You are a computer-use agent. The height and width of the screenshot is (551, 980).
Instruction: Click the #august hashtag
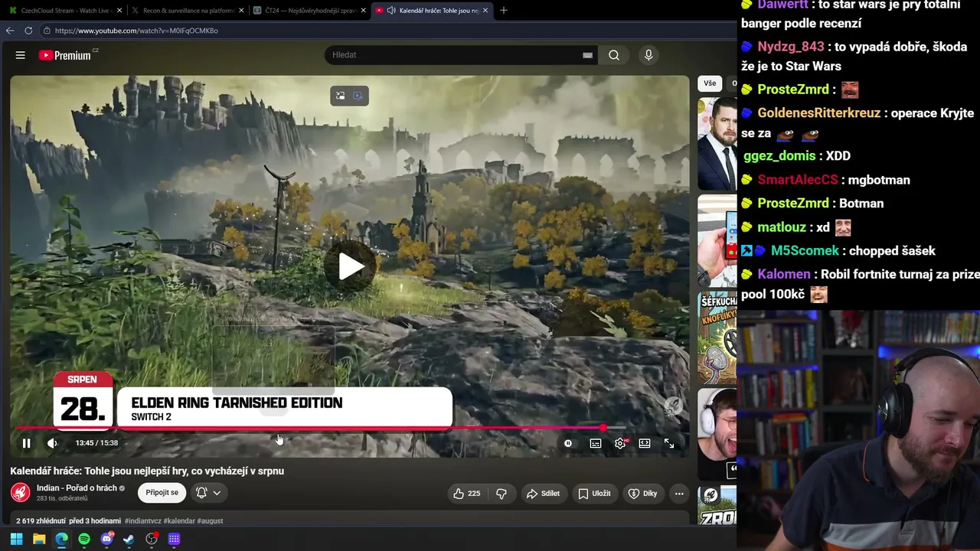(211, 521)
